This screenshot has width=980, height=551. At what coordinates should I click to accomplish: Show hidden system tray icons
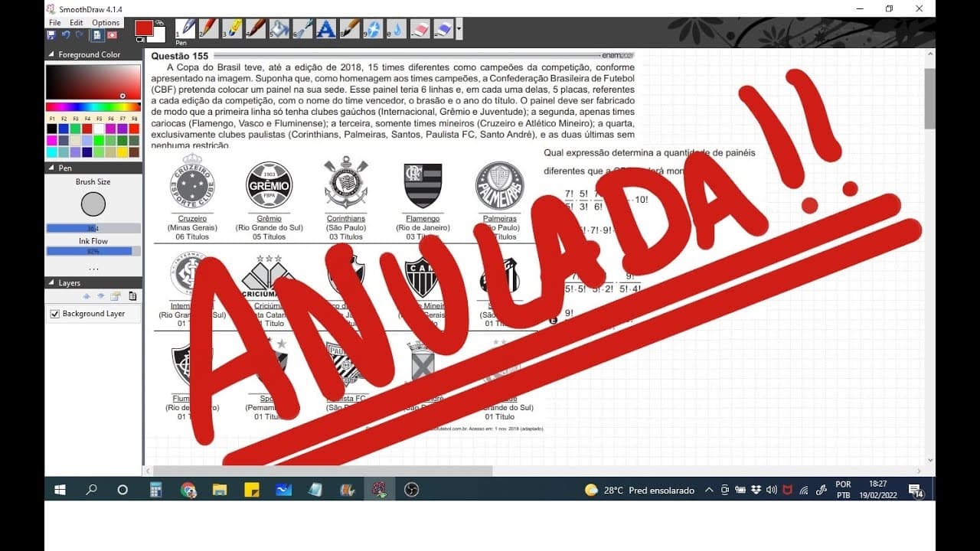[709, 490]
